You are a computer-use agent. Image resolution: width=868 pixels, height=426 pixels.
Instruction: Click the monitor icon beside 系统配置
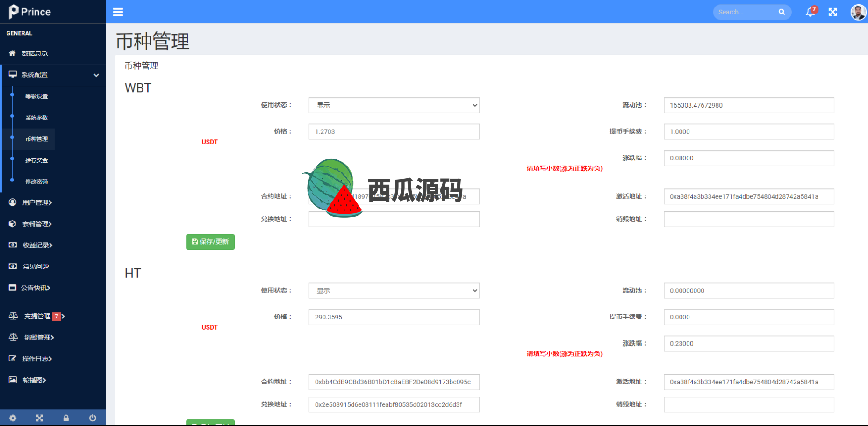tap(13, 74)
